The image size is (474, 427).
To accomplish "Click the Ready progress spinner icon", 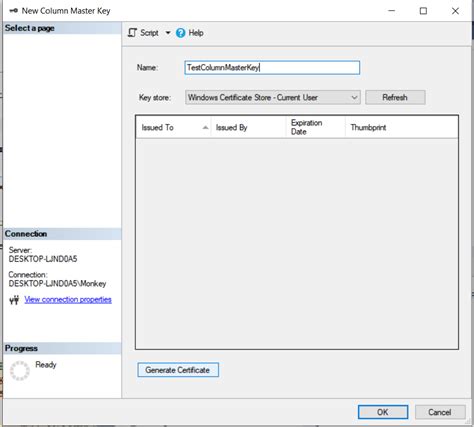I will tap(20, 371).
